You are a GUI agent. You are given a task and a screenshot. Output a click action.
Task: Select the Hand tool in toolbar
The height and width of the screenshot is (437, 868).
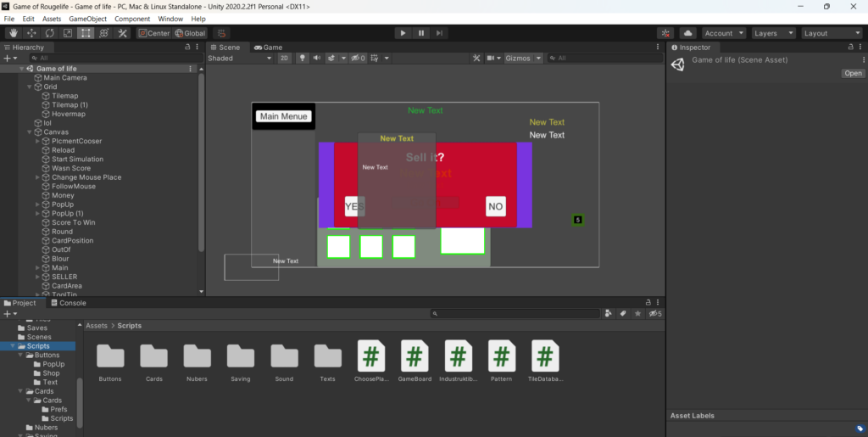click(x=13, y=33)
